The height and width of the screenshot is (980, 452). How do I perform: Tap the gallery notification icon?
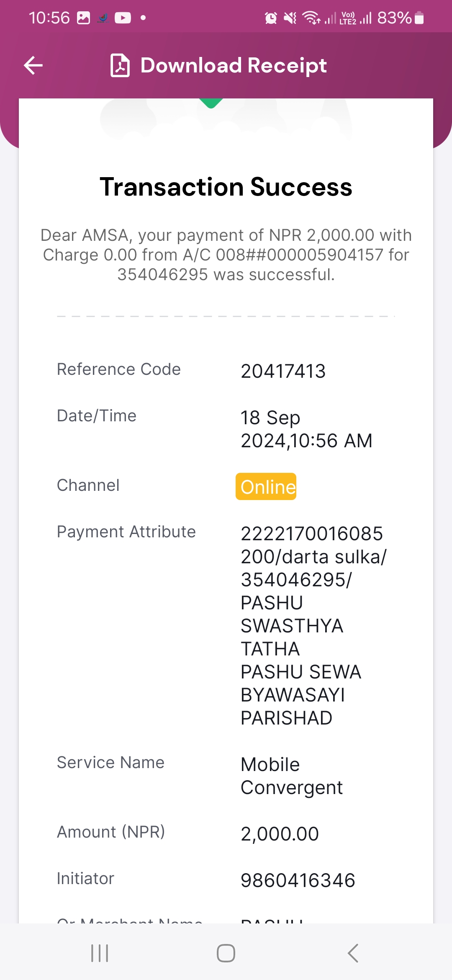[x=84, y=18]
